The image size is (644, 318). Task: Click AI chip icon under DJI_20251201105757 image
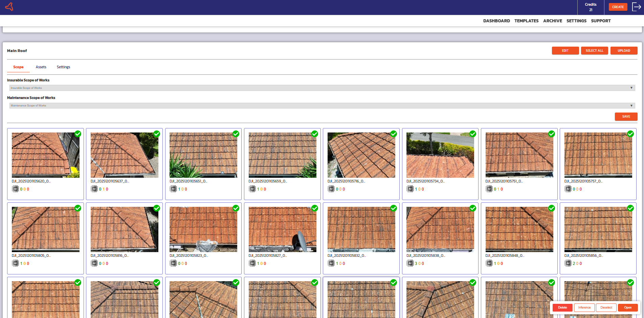point(568,189)
